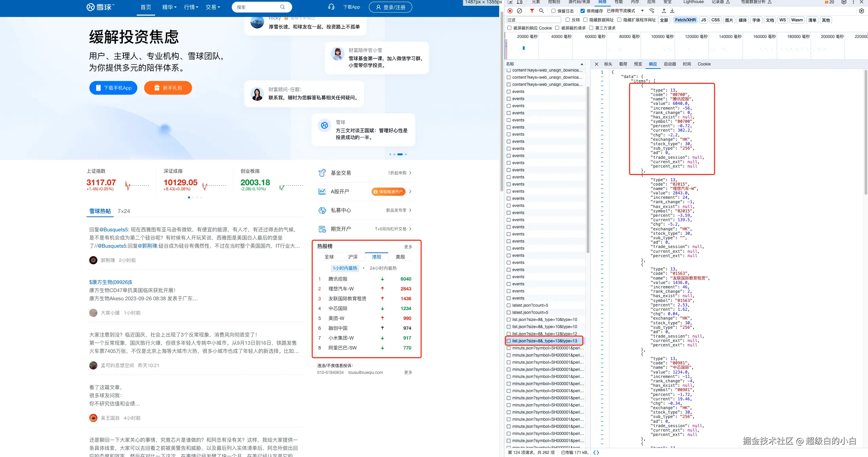Switch to the 预览 response tab
The height and width of the screenshot is (457, 868).
click(638, 64)
